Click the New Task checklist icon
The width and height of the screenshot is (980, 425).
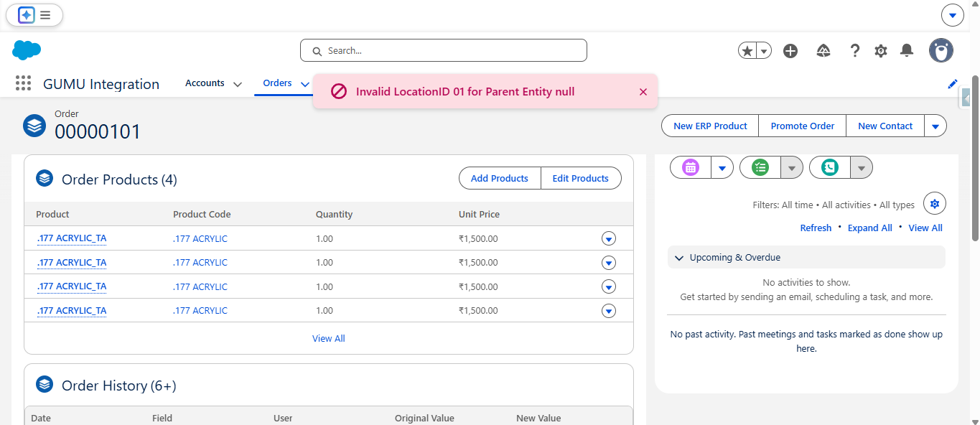pyautogui.click(x=760, y=167)
